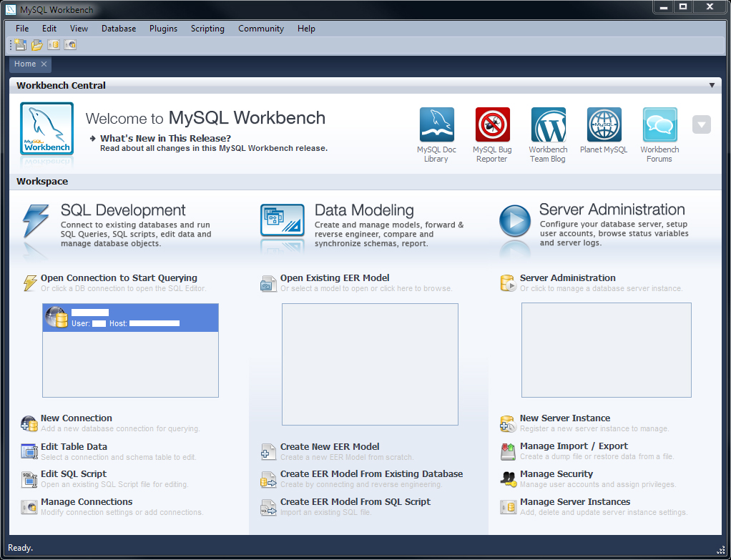
Task: Click 'Create by connecting and reverse engineering.' text
Action: coord(361,484)
